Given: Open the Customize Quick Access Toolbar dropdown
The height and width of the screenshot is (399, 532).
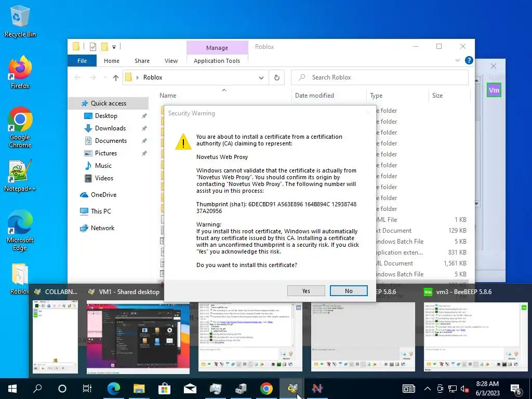Looking at the screenshot, I should (114, 47).
